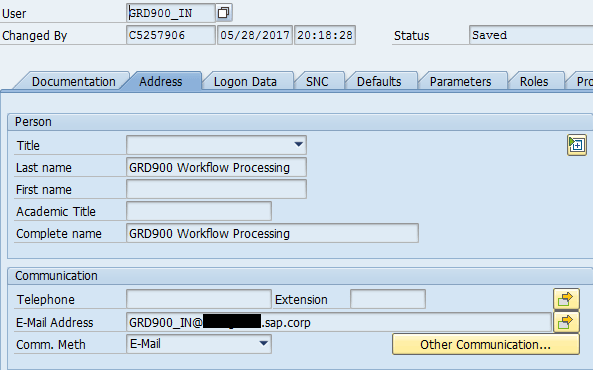
Task: Click the Extension input field
Action: [x=388, y=299]
